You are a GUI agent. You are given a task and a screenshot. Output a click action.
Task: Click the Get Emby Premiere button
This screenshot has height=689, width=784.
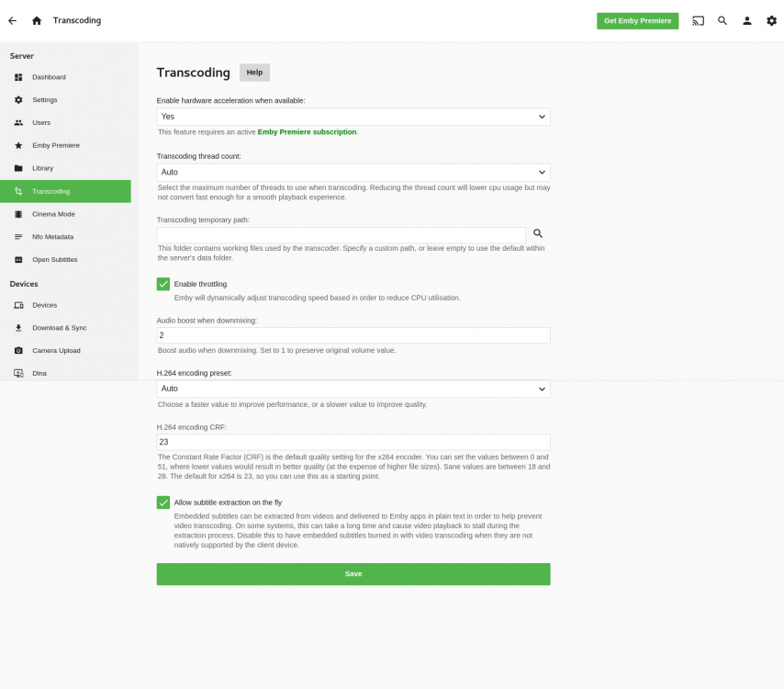pyautogui.click(x=637, y=21)
